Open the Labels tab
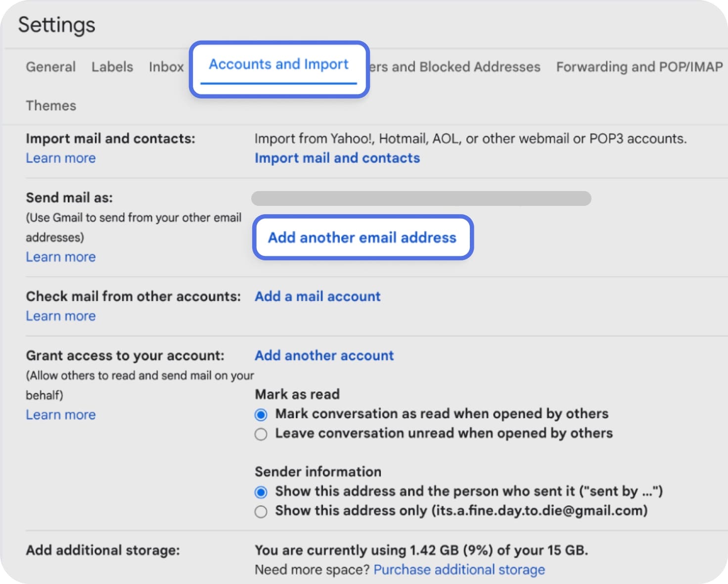 112,67
